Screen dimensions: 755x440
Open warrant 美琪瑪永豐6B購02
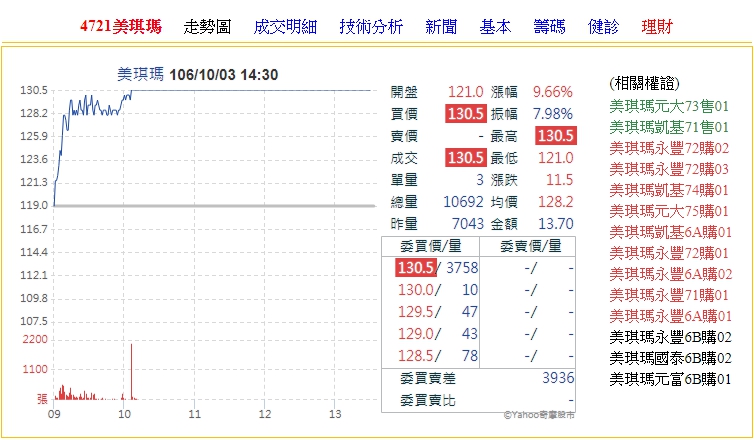[670, 337]
